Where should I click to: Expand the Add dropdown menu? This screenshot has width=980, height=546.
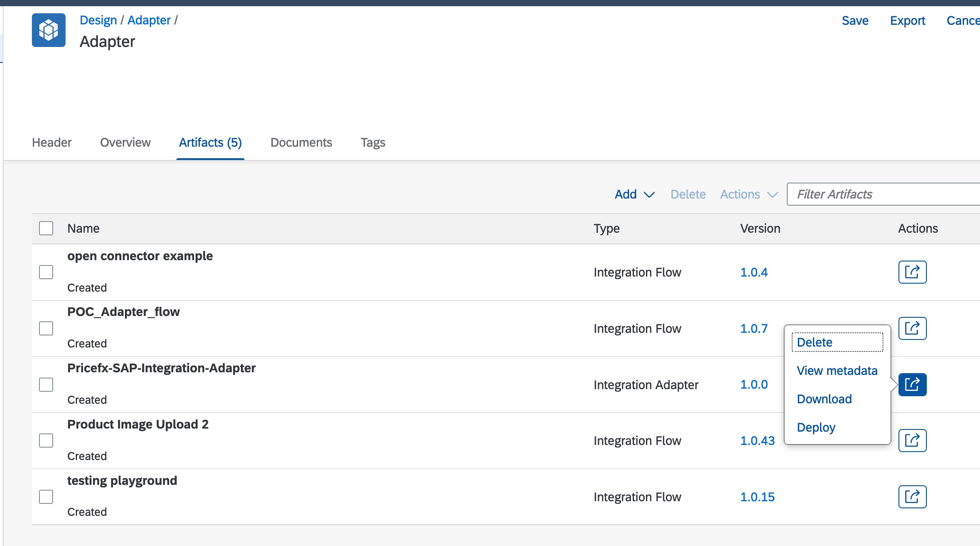pyautogui.click(x=634, y=194)
